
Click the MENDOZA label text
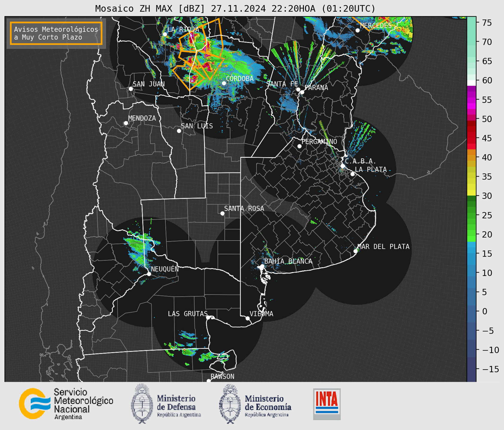[142, 118]
